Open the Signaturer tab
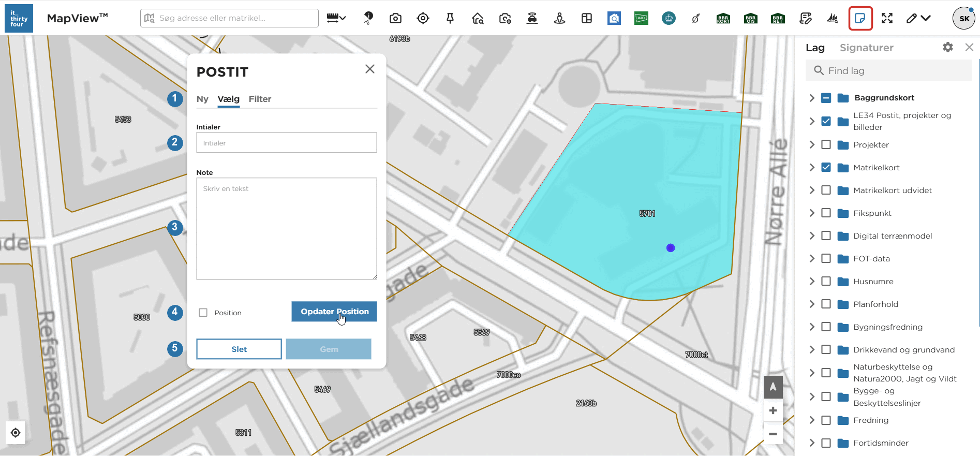The height and width of the screenshot is (456, 980). 867,48
